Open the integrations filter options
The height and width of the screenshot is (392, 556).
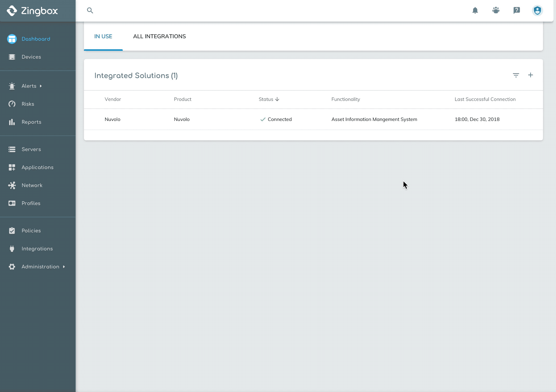coord(516,75)
